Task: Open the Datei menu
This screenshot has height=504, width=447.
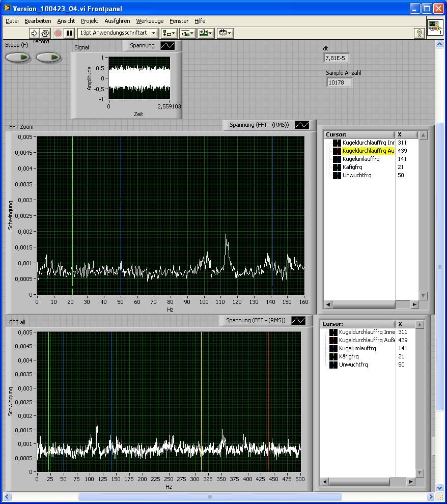Action: coord(12,21)
